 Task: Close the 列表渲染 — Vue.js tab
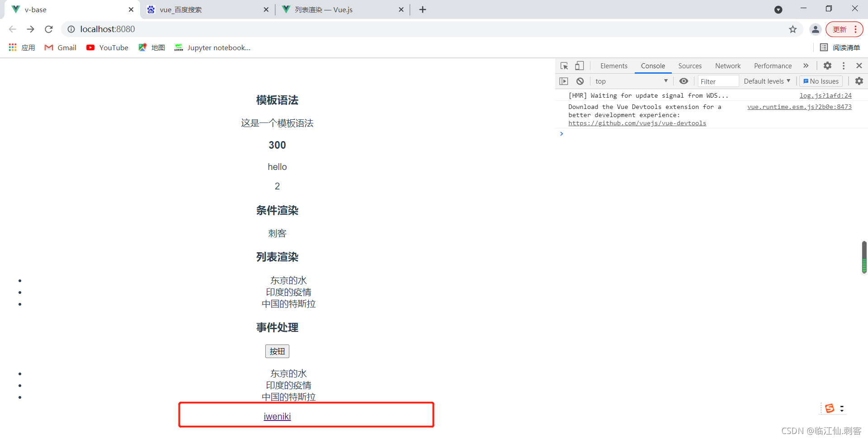click(401, 9)
